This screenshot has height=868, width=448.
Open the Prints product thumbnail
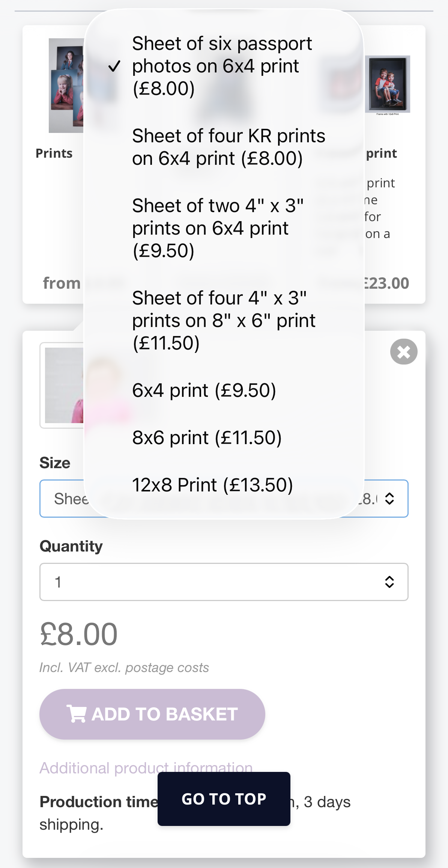coord(66,86)
